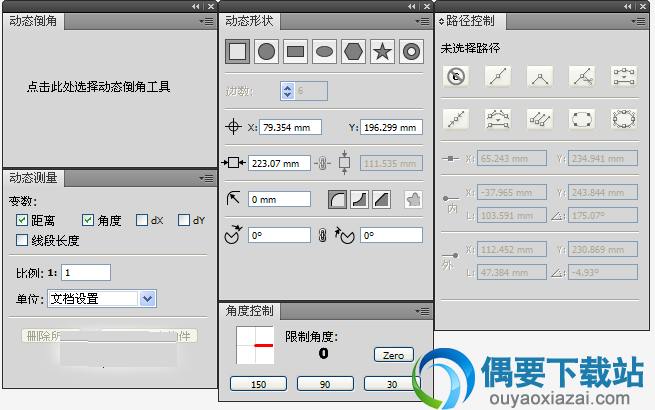Viewport: 655px width, 410px height.
Task: Open the 角度控制 panel menu
Action: coord(422,311)
